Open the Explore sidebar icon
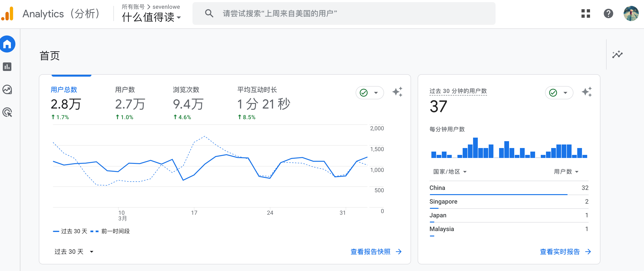 (7, 89)
